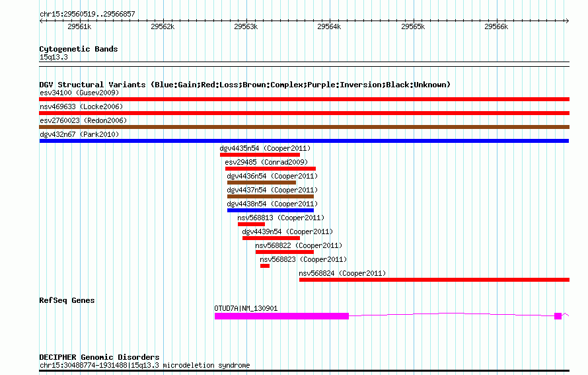Open the nsv469633 (Locke2006) label link
This screenshot has height=375, width=588.
click(81, 106)
